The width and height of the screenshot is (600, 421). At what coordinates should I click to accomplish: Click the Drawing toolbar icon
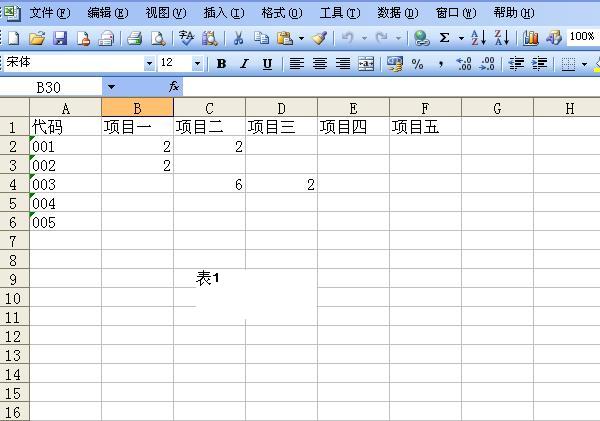pyautogui.click(x=554, y=38)
